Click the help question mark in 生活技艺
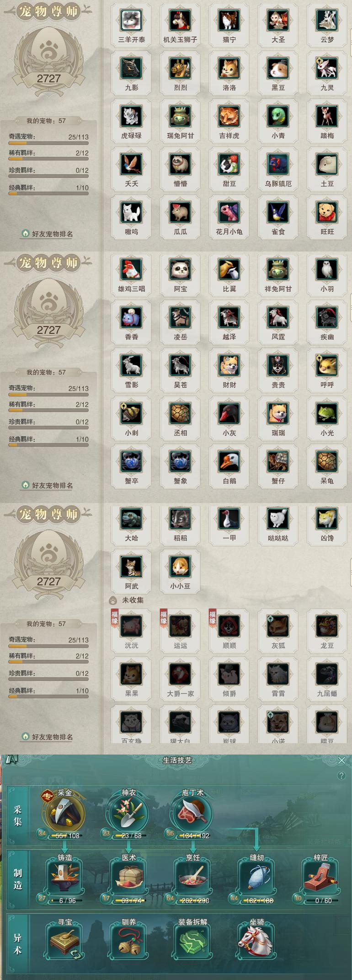This screenshot has width=352, height=980. pyautogui.click(x=341, y=776)
